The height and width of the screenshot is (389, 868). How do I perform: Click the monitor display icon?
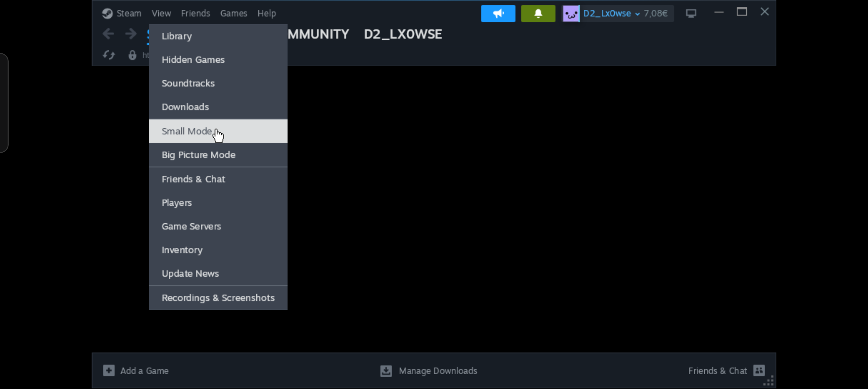691,14
